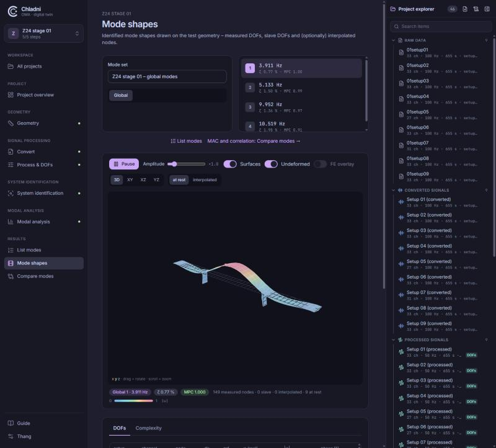Select mode 3 at 9.952 Hz

pyautogui.click(x=301, y=107)
